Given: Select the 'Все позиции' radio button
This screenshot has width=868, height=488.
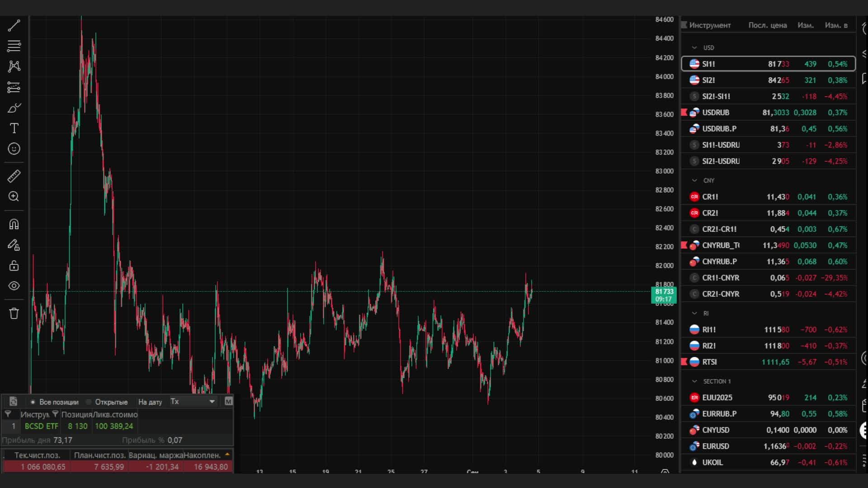Looking at the screenshot, I should click(x=33, y=402).
